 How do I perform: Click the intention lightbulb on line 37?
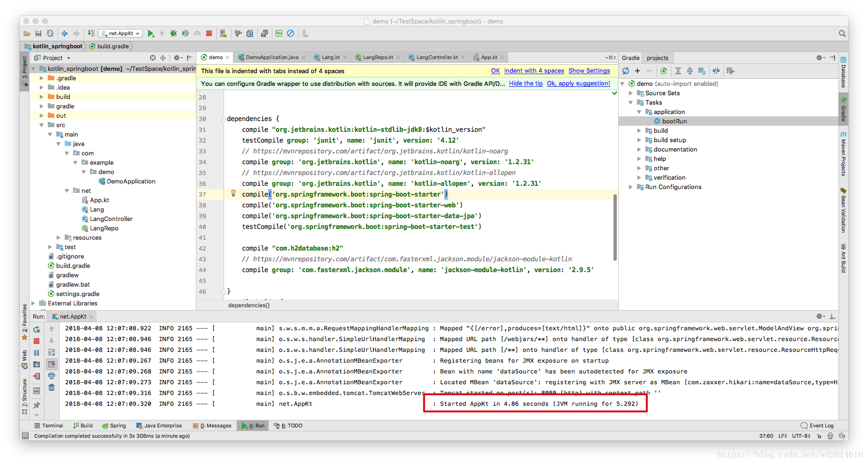point(233,193)
